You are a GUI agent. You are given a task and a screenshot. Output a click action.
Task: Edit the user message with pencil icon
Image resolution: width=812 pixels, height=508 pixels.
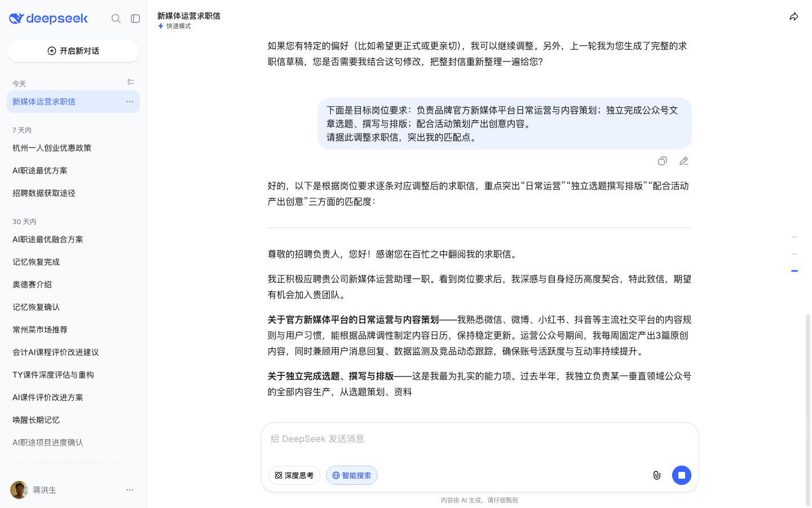[x=684, y=161]
